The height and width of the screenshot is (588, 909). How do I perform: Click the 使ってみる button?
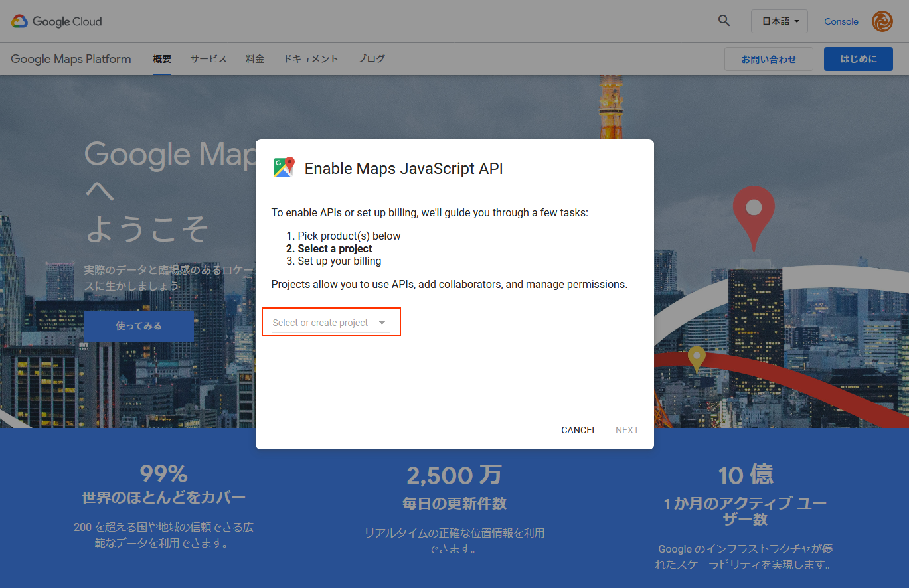tap(139, 326)
